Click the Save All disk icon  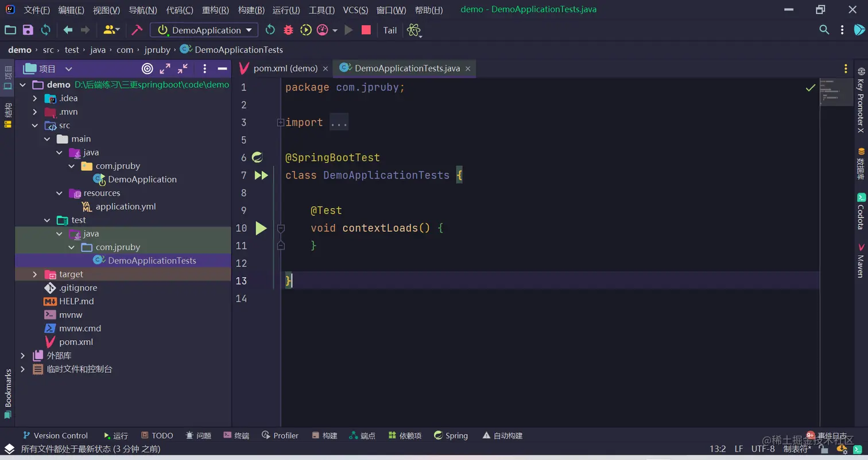pyautogui.click(x=28, y=30)
